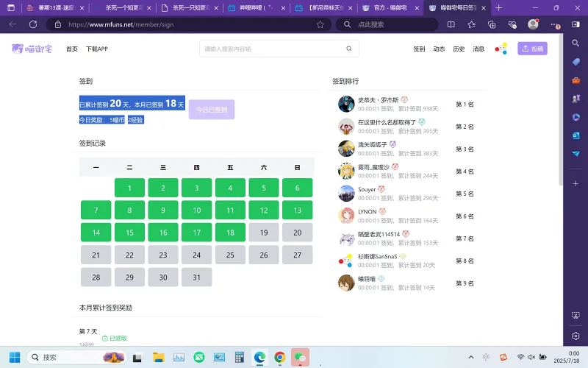The image size is (588, 368).
Task: Open tab actions menu icon
Action: pos(11,7)
